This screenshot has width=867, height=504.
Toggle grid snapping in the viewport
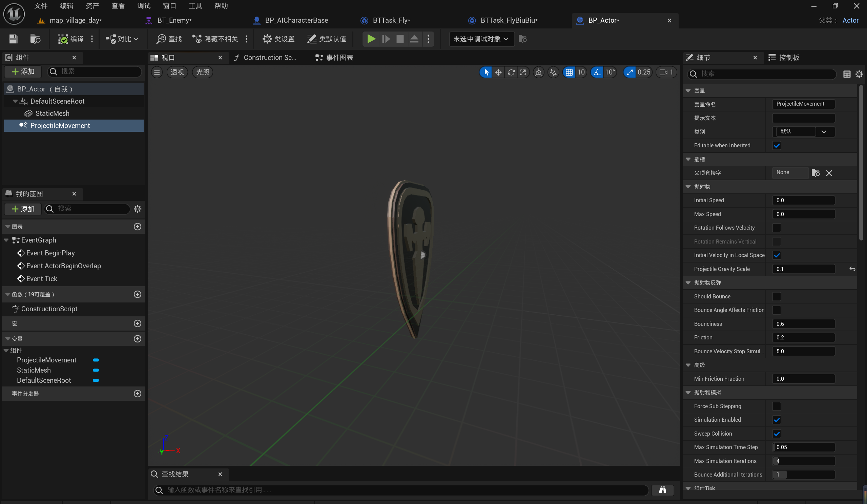569,72
